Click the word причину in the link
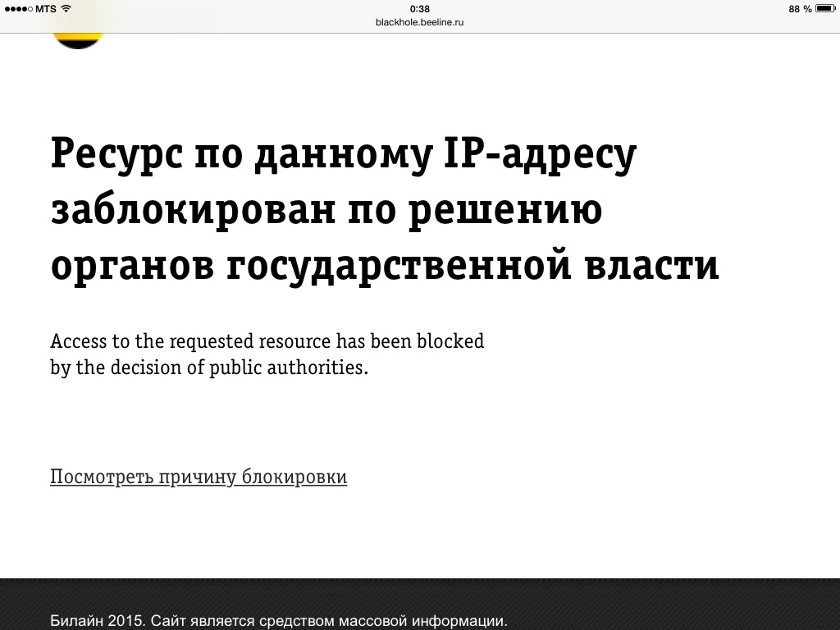This screenshot has width=840, height=630. click(x=198, y=477)
